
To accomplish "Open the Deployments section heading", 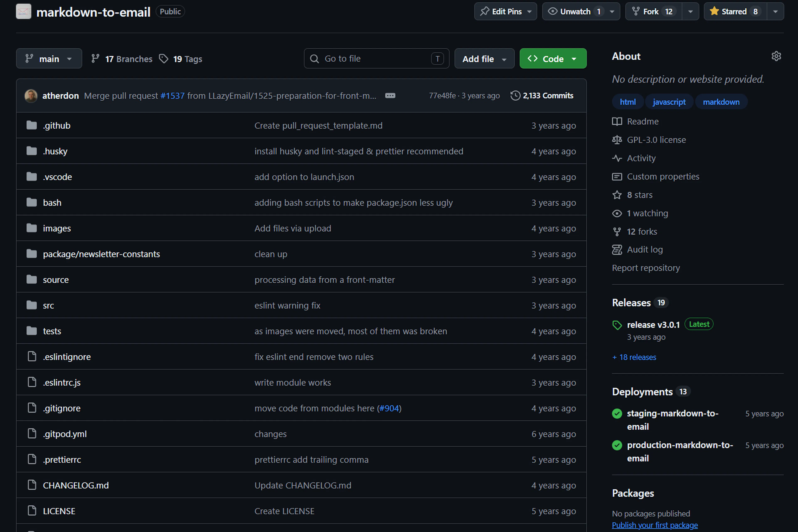I will tap(642, 392).
